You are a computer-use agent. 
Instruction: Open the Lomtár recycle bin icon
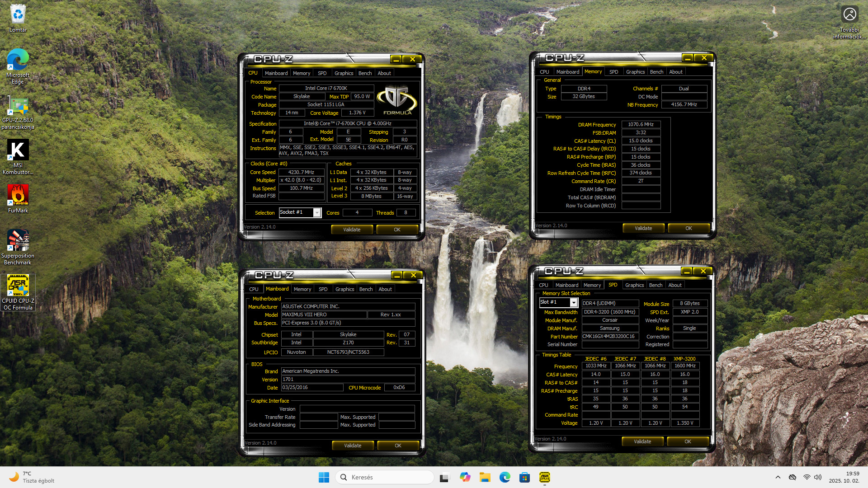tap(18, 15)
